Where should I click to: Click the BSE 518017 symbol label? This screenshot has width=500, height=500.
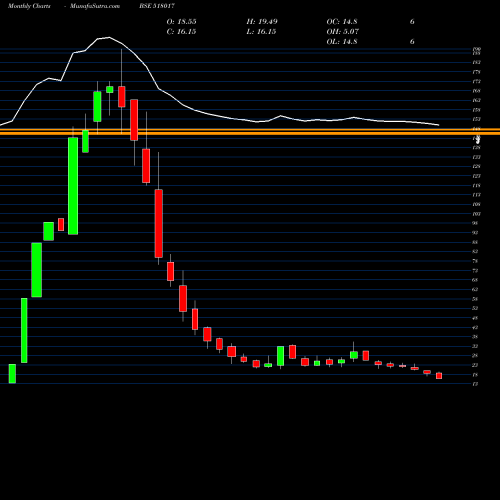(x=157, y=6)
